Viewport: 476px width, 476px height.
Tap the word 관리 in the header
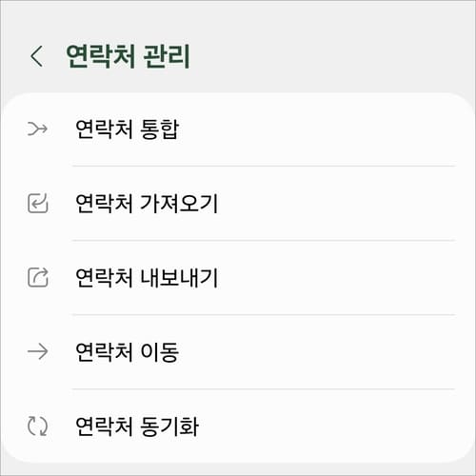167,56
